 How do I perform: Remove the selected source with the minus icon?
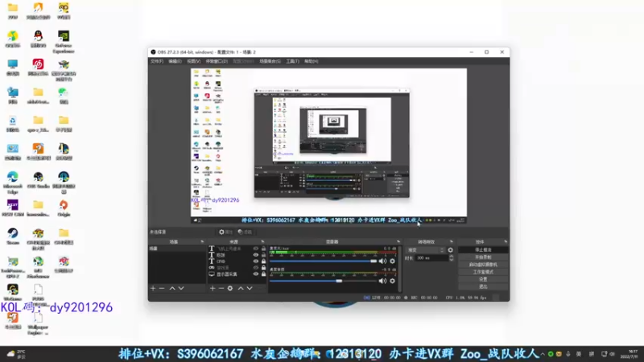pos(221,289)
